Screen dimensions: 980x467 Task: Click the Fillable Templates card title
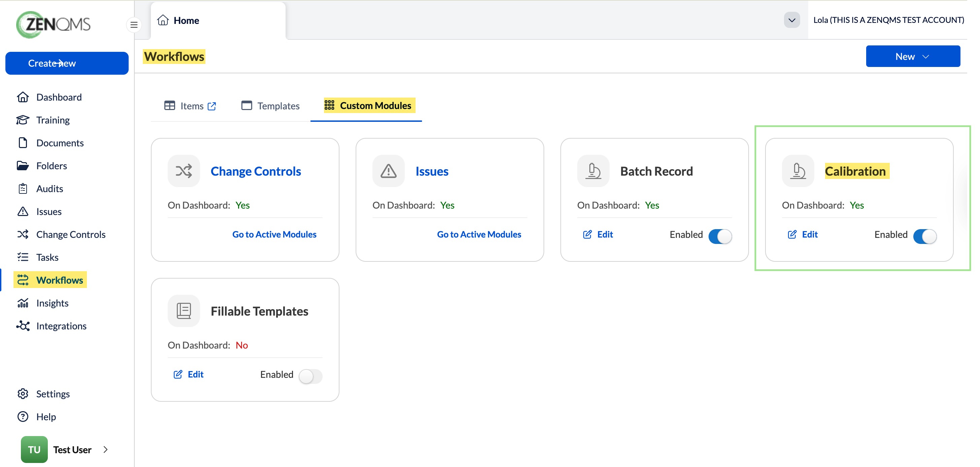[259, 311]
